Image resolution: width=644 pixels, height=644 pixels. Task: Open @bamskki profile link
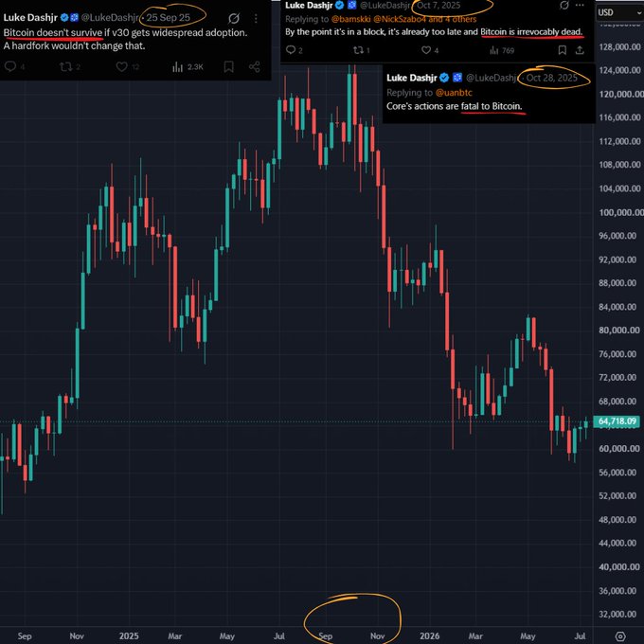coord(350,19)
